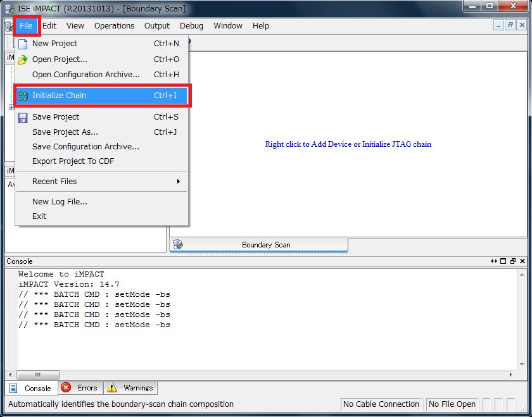Switch to the Errors tab

(80, 388)
